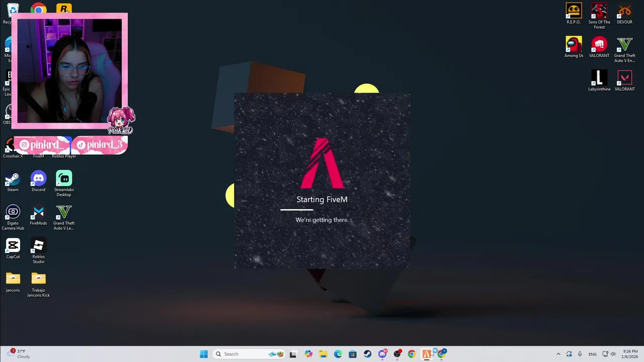Open the plain Chrome taskbar icon
Screen dimensions: 644x362
412,354
